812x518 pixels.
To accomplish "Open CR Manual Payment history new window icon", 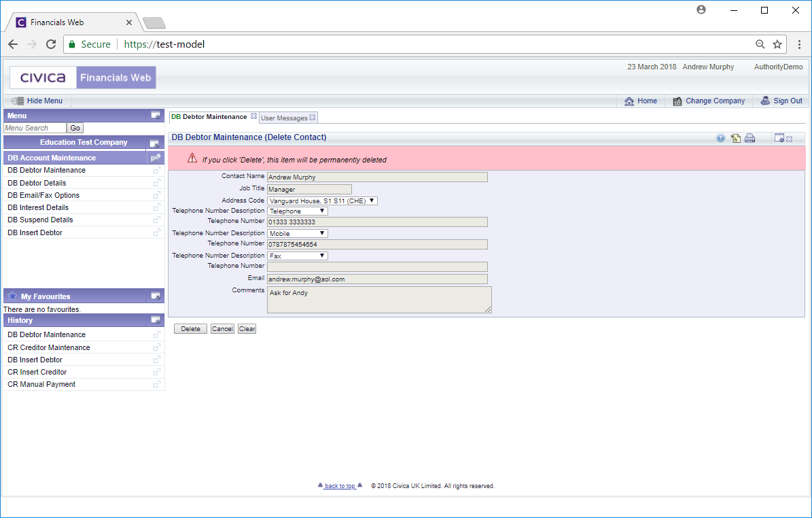I will (x=156, y=384).
